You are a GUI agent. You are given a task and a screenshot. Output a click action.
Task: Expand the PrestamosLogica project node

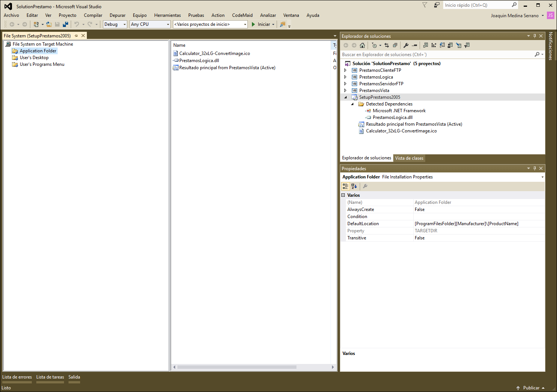coord(345,77)
